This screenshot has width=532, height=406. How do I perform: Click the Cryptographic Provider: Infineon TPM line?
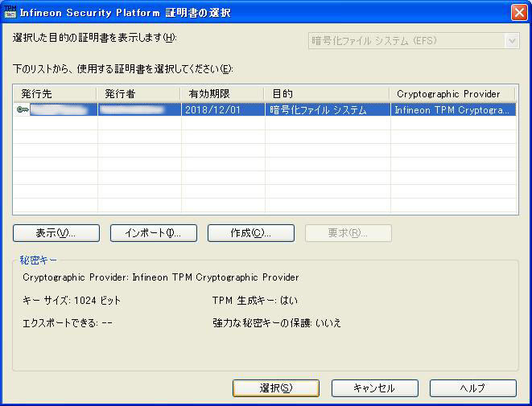(161, 277)
